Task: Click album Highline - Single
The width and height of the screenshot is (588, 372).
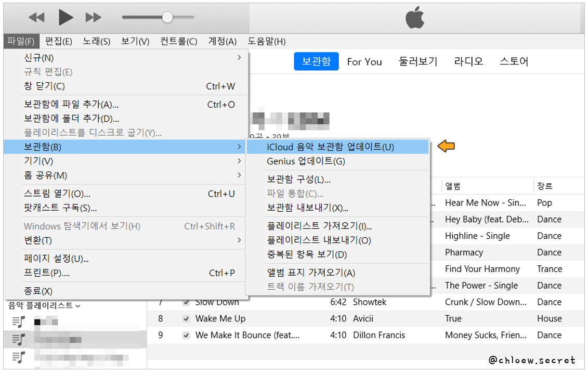Action: 477,236
